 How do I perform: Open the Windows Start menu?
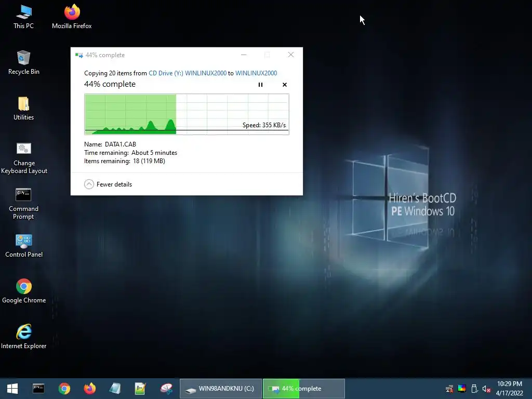[12, 389]
